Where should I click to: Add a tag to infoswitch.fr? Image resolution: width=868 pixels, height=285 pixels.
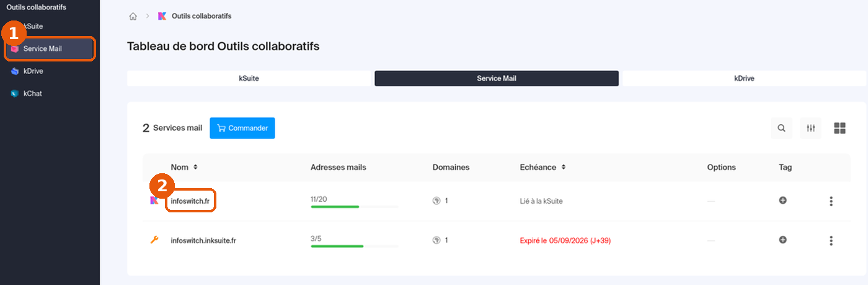tap(783, 201)
